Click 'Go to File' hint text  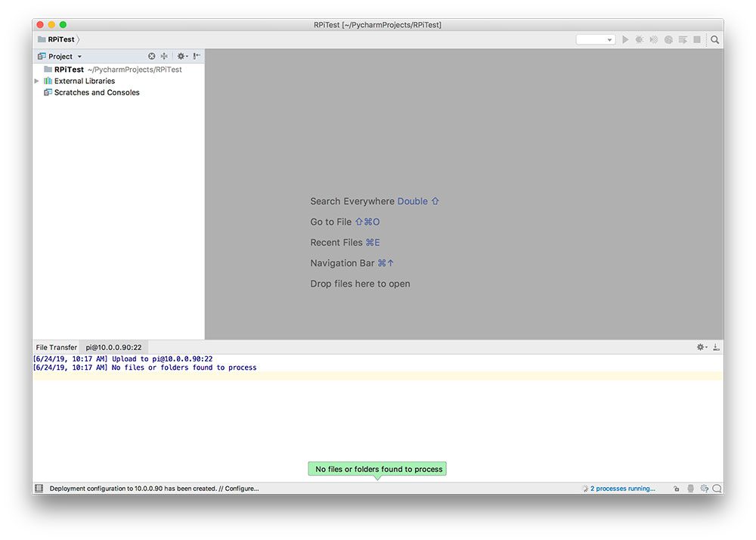pos(331,222)
